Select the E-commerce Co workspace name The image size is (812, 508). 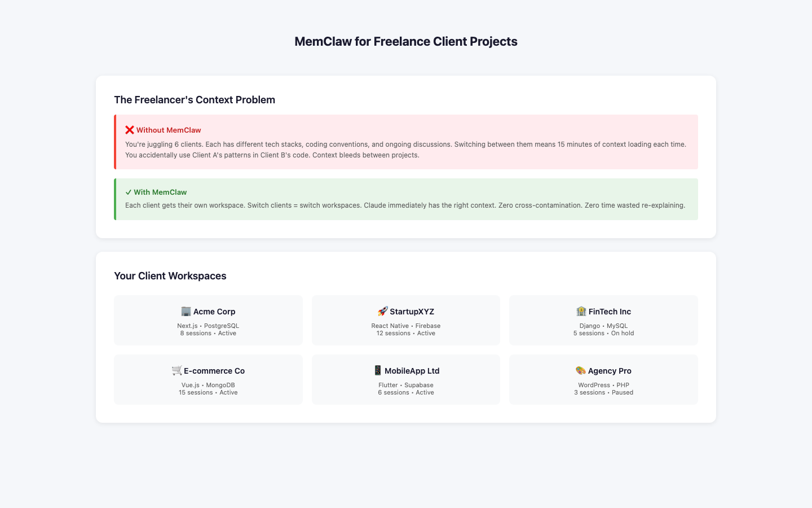(x=214, y=371)
